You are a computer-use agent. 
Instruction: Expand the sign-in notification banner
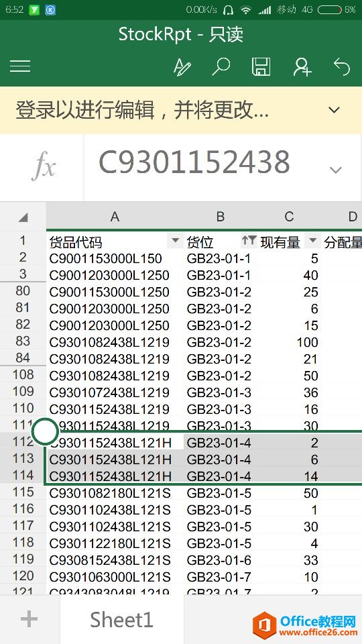coord(335,110)
